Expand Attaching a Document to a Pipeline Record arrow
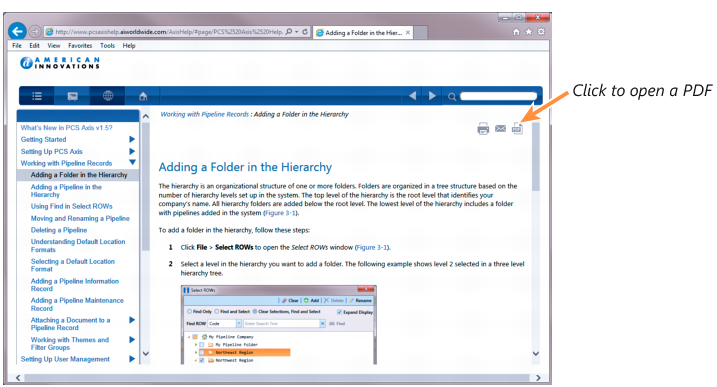 tap(132, 320)
